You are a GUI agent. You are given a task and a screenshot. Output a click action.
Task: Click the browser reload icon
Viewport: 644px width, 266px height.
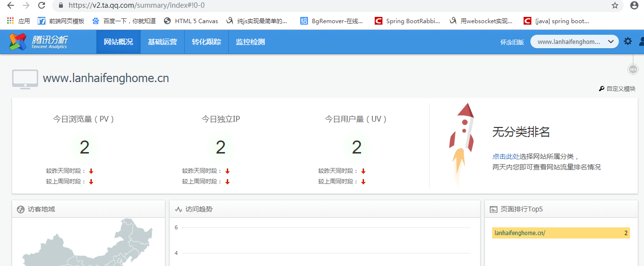pos(42,5)
